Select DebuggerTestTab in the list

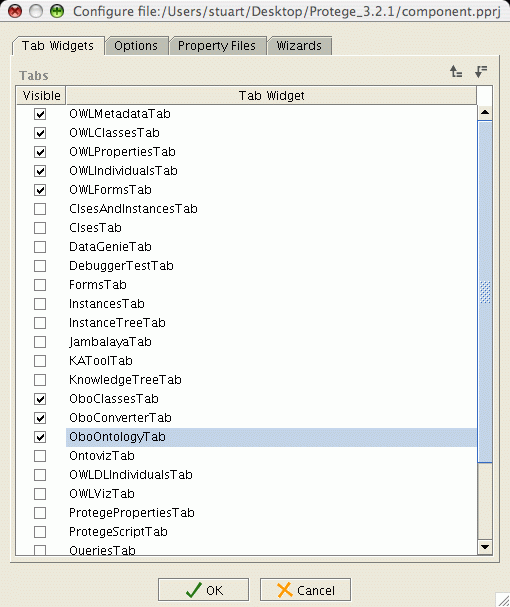271,266
